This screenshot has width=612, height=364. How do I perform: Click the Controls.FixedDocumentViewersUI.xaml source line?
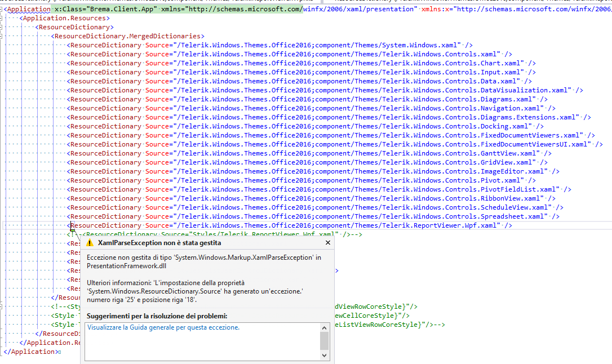point(335,144)
